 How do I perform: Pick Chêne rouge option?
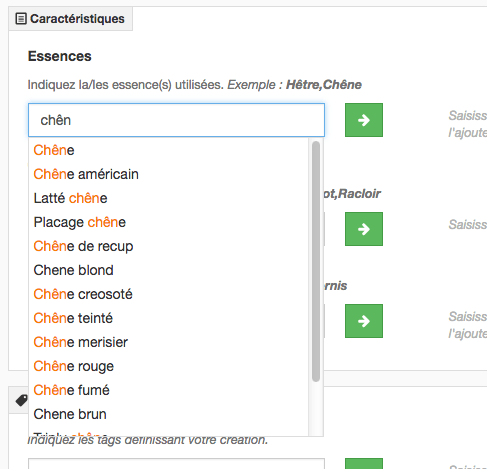[169, 366]
